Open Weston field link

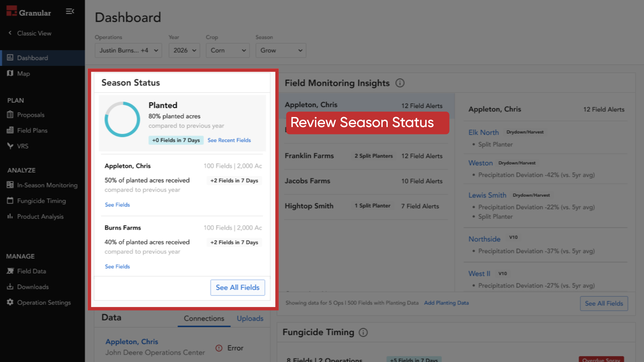coord(480,163)
